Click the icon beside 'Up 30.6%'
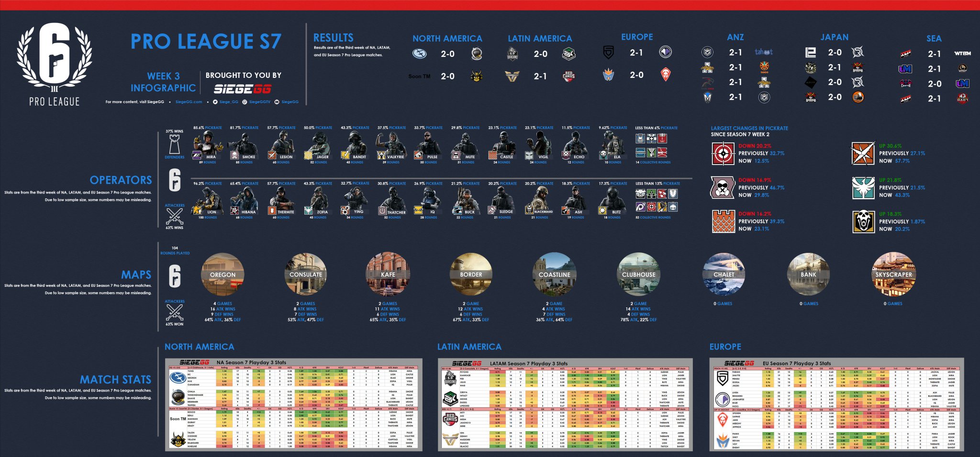This screenshot has width=980, height=457. point(863,153)
